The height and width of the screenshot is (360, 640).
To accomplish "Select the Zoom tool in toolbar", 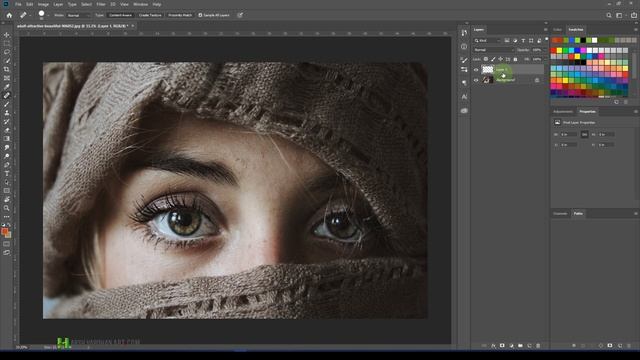I will pyautogui.click(x=7, y=208).
